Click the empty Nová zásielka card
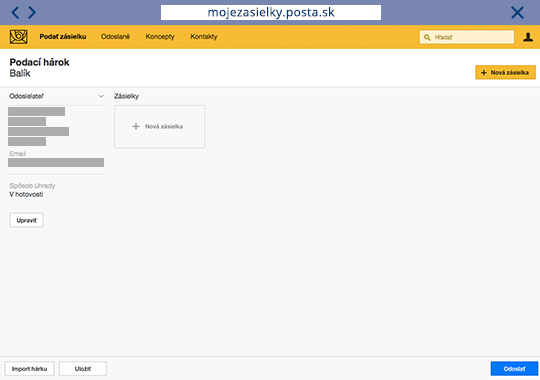 point(159,126)
